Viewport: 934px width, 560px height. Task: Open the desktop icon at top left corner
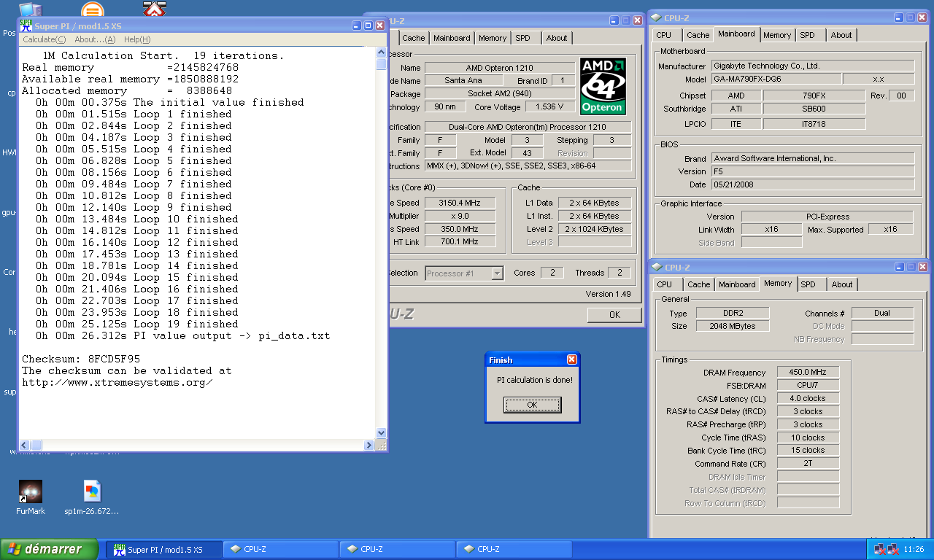30,9
